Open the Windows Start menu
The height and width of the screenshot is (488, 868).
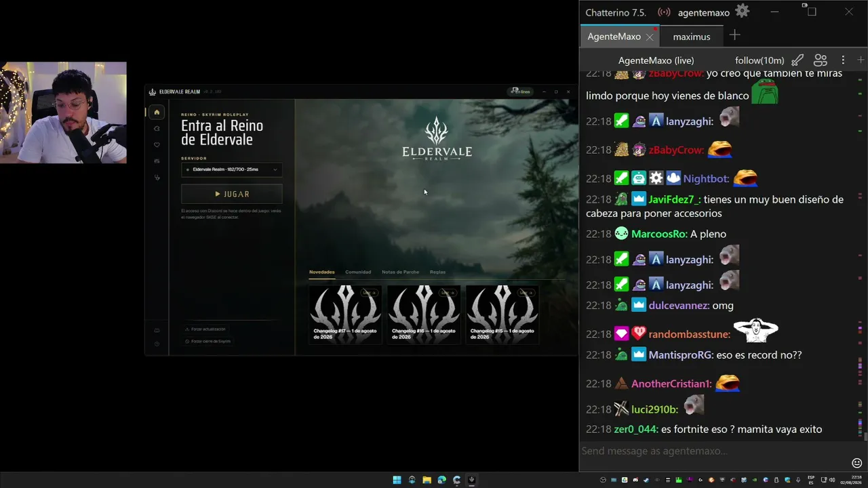coord(397,480)
